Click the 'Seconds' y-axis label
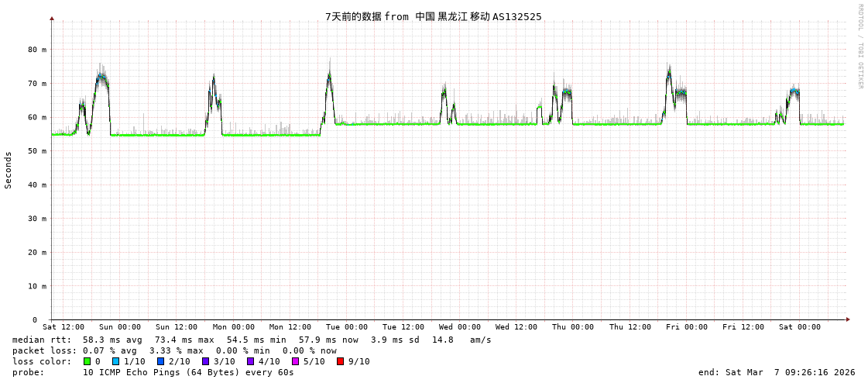Viewport: 868px width, 383px height. [9, 170]
